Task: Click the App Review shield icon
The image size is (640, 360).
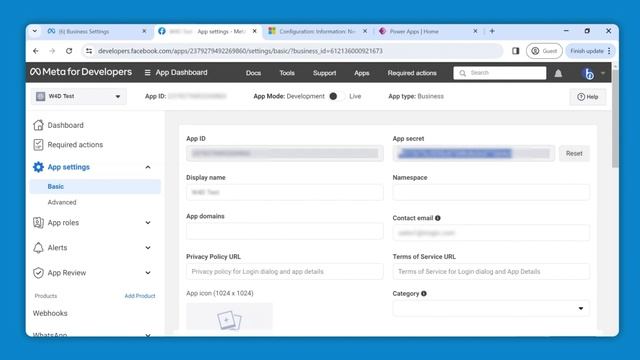Action: click(x=38, y=273)
